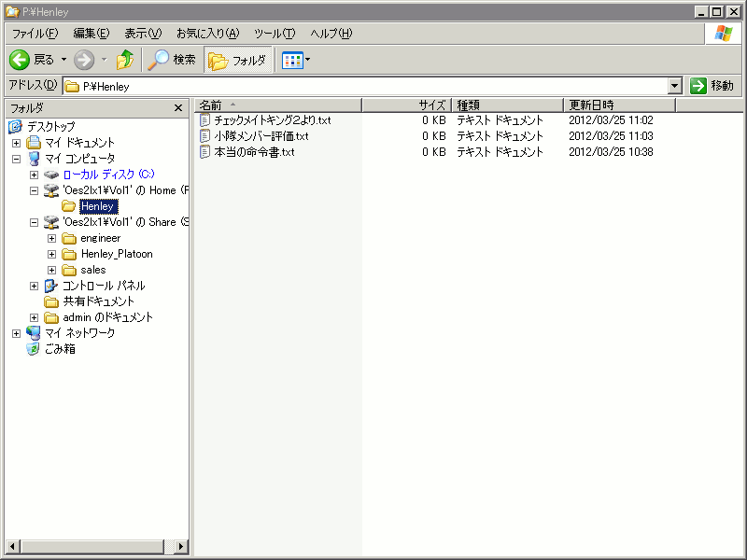Screen dimensions: 747x560
Task: Click the デスクトップ desktop icon
Action: [16, 127]
